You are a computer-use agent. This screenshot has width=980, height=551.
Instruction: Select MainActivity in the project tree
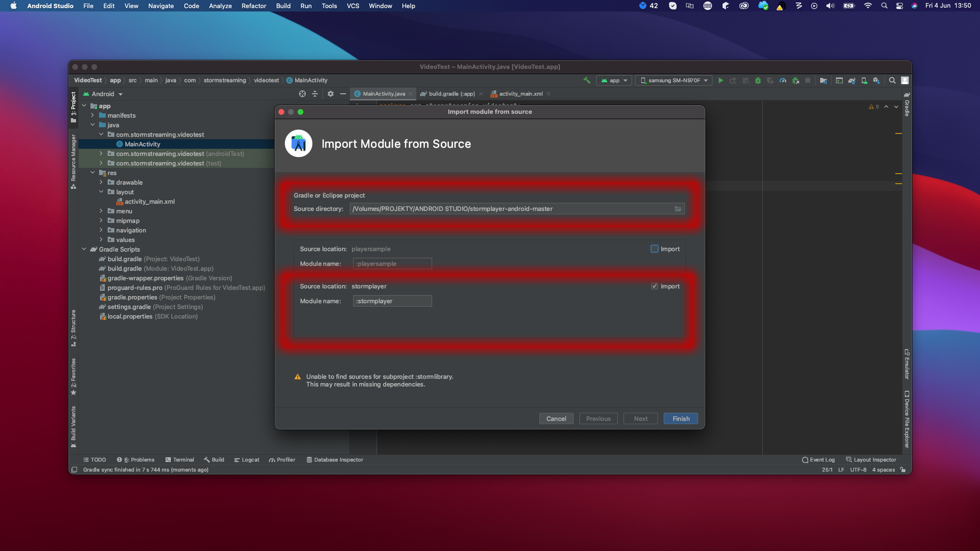(143, 144)
